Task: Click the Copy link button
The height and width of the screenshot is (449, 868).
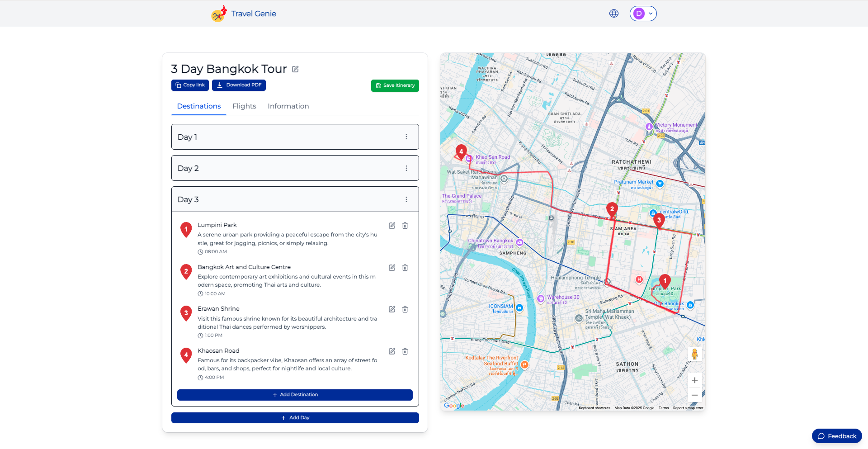Action: click(190, 85)
